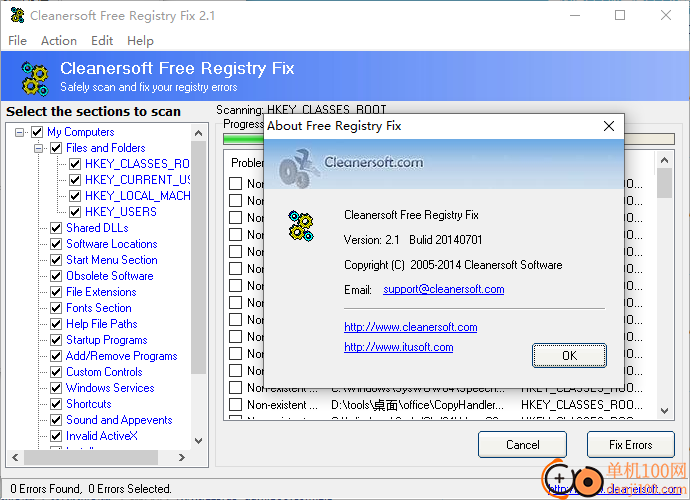The width and height of the screenshot is (690, 500).
Task: Select the Sound and Appevents item
Action: click(119, 420)
